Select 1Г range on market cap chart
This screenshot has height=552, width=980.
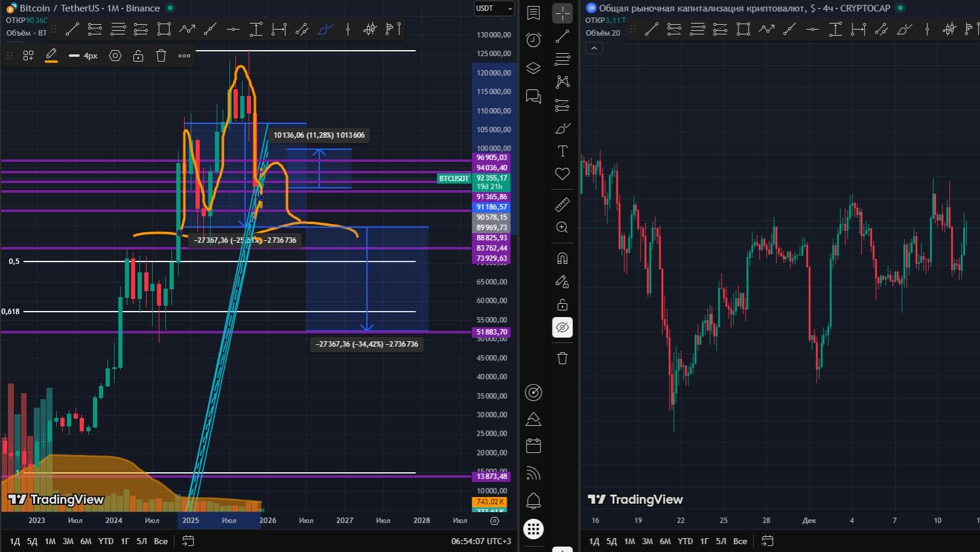704,541
